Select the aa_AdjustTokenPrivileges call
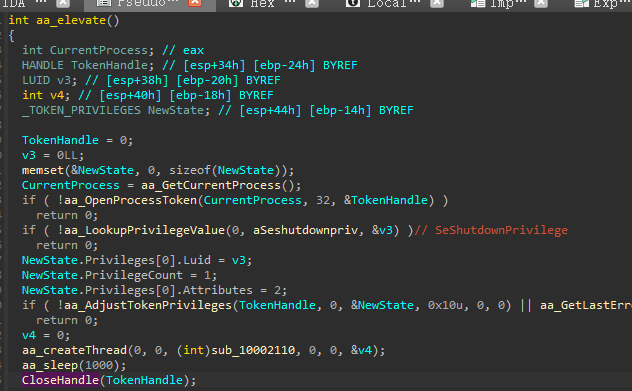This screenshot has width=632, height=391. coord(148,305)
